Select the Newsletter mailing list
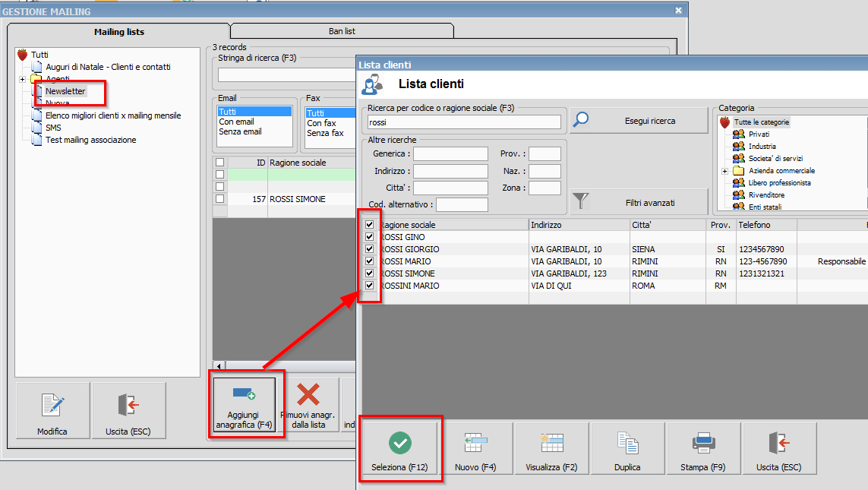Image resolution: width=868 pixels, height=490 pixels. tap(65, 91)
